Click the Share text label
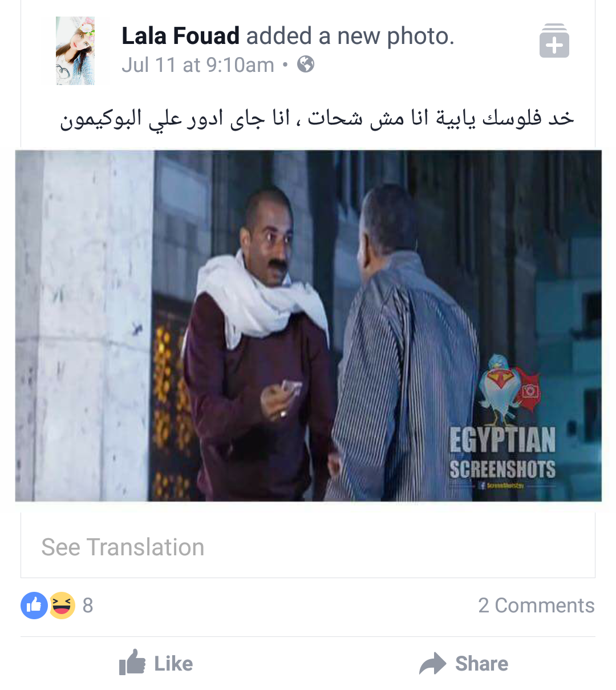 tap(481, 664)
